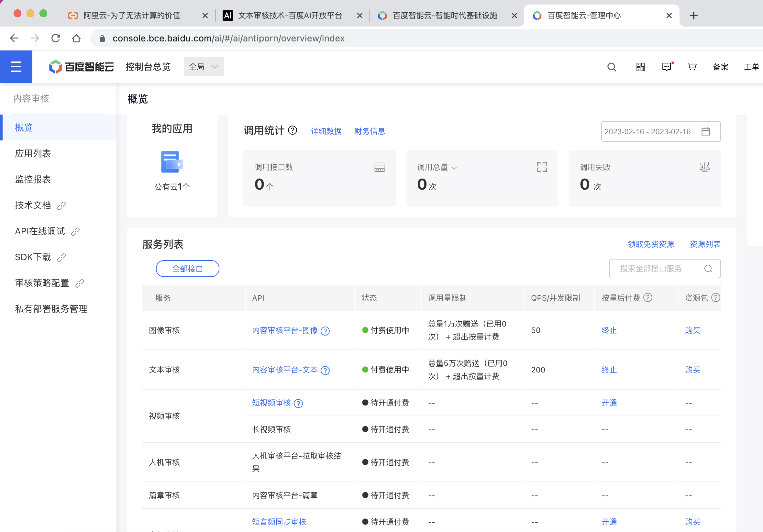Click 购买 in the 文本审核 row
Image resolution: width=763 pixels, height=532 pixels.
(692, 370)
